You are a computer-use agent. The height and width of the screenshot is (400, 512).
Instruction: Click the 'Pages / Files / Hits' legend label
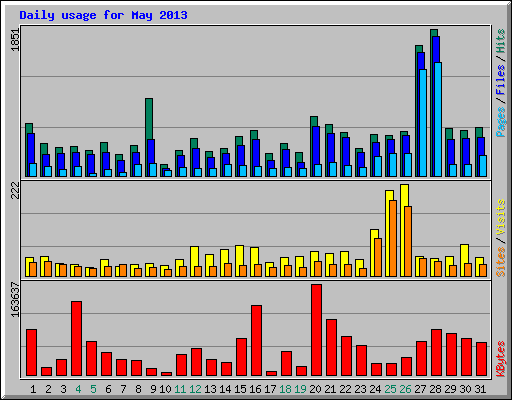tap(500, 83)
